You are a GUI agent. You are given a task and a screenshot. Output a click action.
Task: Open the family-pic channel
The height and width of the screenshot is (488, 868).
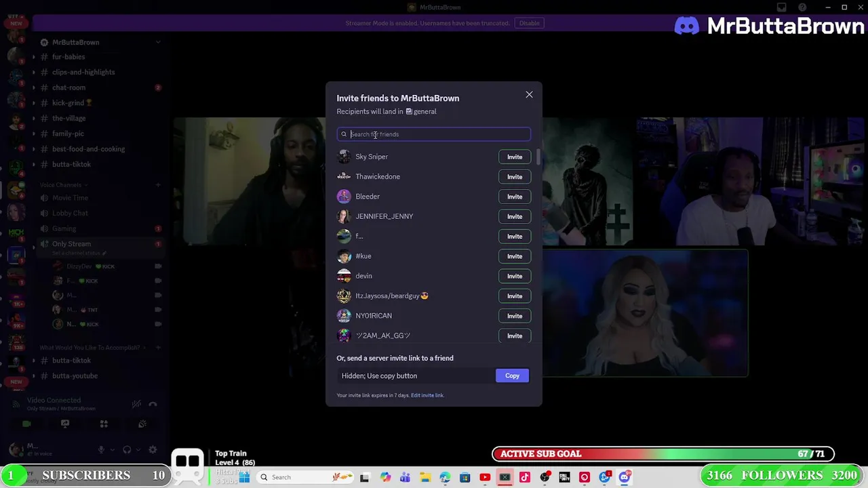(68, 134)
